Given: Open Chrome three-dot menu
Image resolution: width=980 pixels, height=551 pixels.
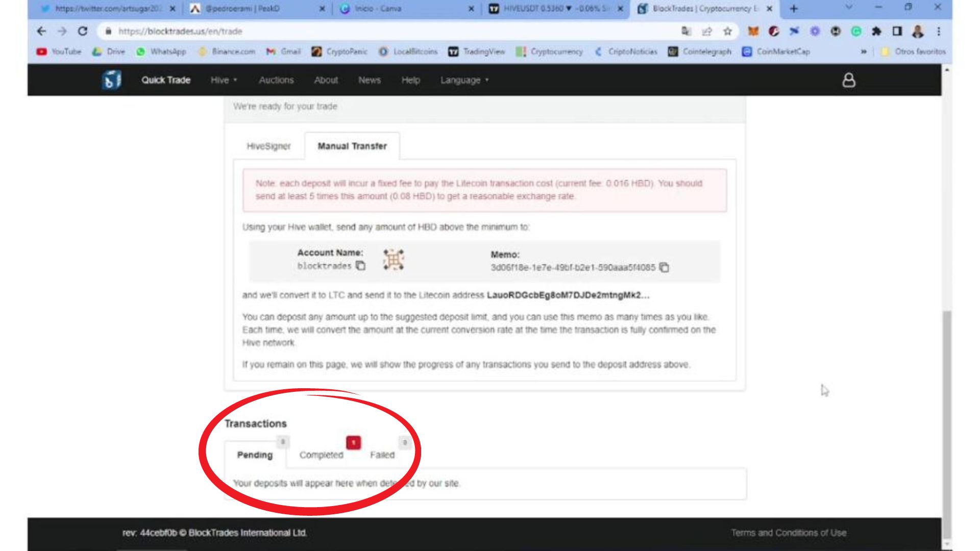Looking at the screenshot, I should pyautogui.click(x=938, y=31).
